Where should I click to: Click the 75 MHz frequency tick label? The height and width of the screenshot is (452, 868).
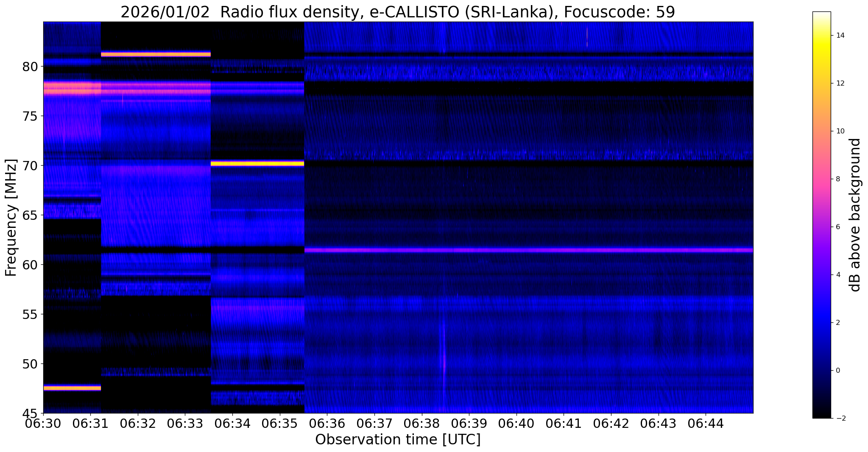[x=30, y=116]
